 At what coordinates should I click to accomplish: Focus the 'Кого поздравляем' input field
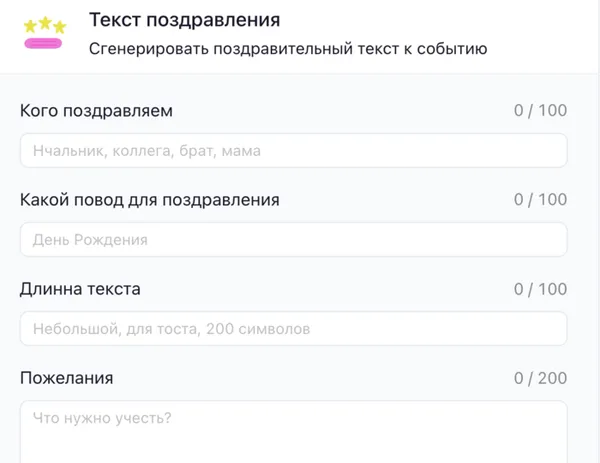[294, 151]
